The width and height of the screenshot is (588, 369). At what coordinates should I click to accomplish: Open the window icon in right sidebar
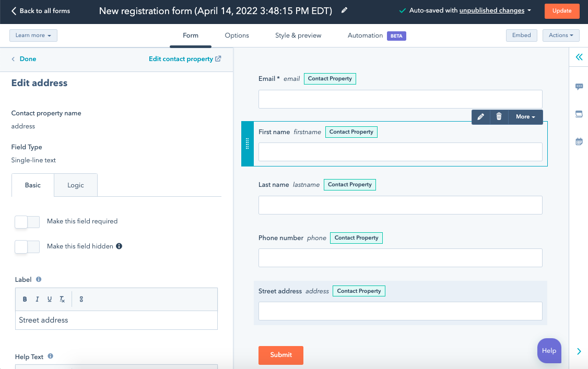pyautogui.click(x=579, y=114)
